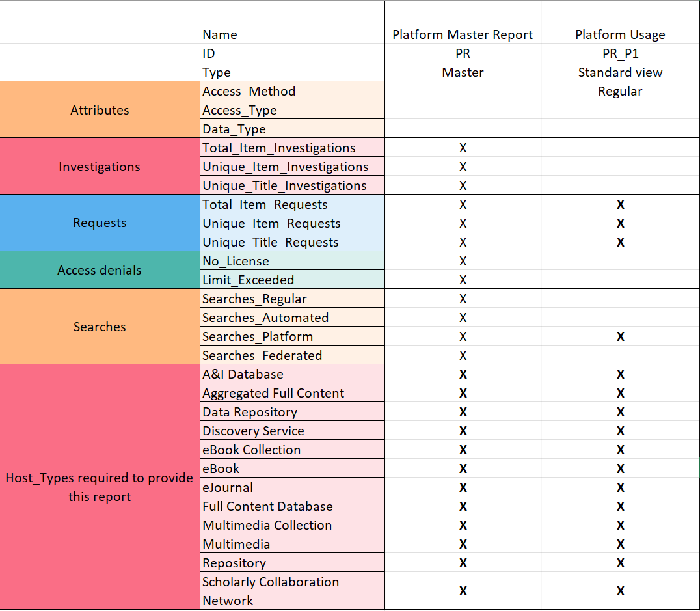Screen dimensions: 700x611
Task: Click the Platform Usage X for Repository
Action: (x=620, y=563)
